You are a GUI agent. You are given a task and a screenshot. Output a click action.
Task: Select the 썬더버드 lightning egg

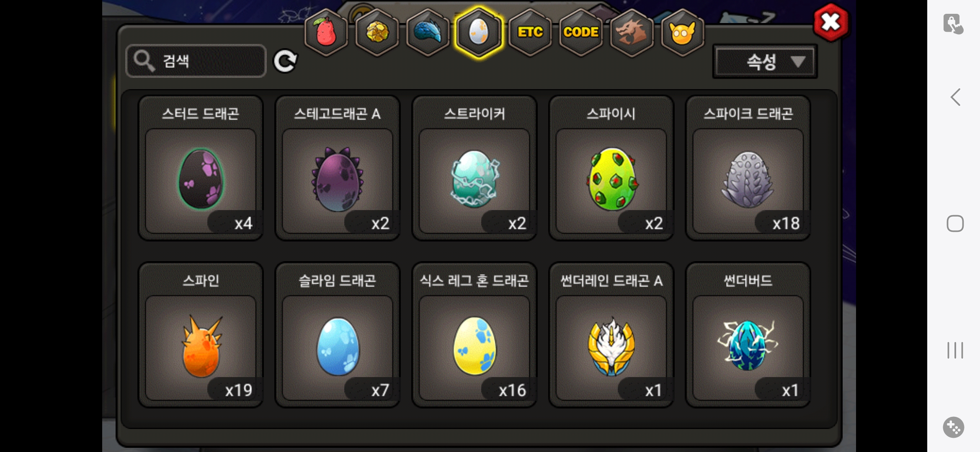coord(748,335)
